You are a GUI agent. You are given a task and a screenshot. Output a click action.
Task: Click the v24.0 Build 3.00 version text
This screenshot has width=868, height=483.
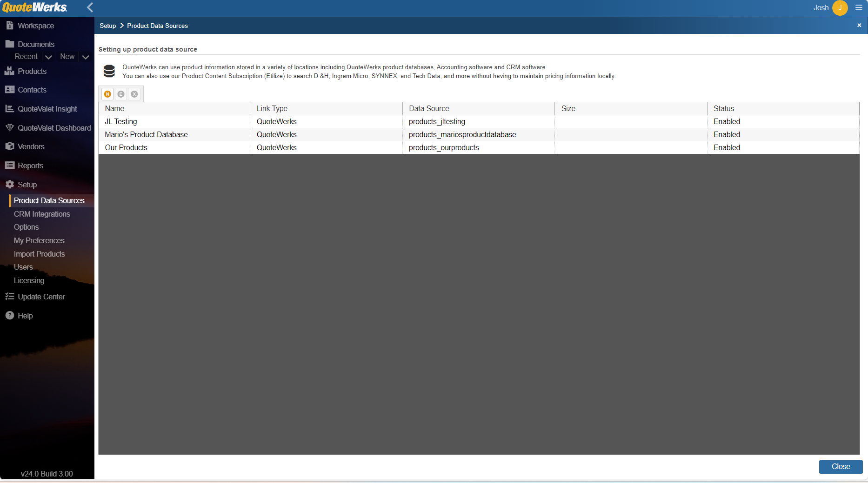pos(47,474)
